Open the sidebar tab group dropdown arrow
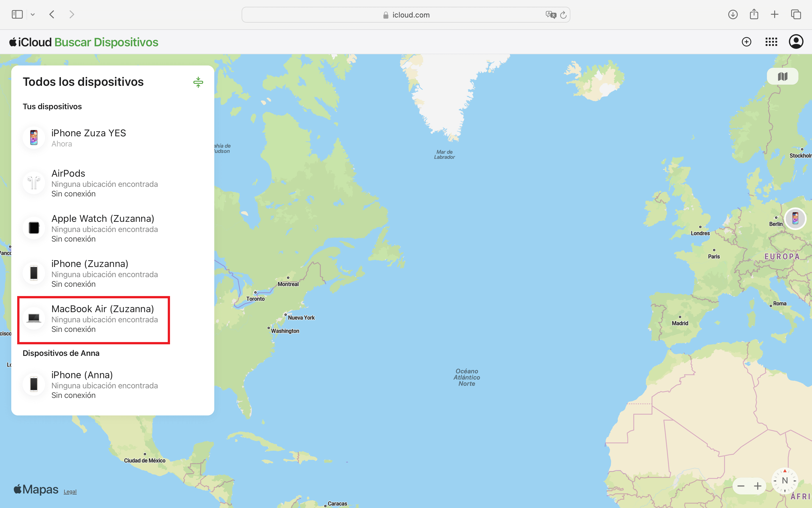This screenshot has width=812, height=508. pos(32,15)
